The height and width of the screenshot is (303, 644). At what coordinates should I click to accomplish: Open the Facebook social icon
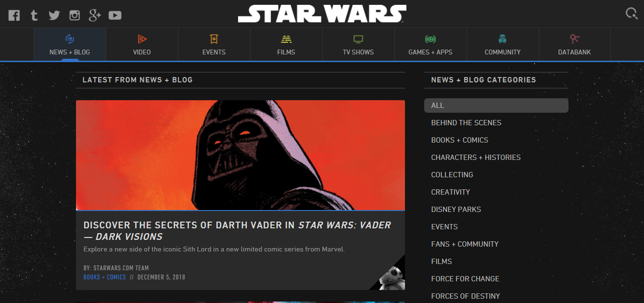point(14,15)
